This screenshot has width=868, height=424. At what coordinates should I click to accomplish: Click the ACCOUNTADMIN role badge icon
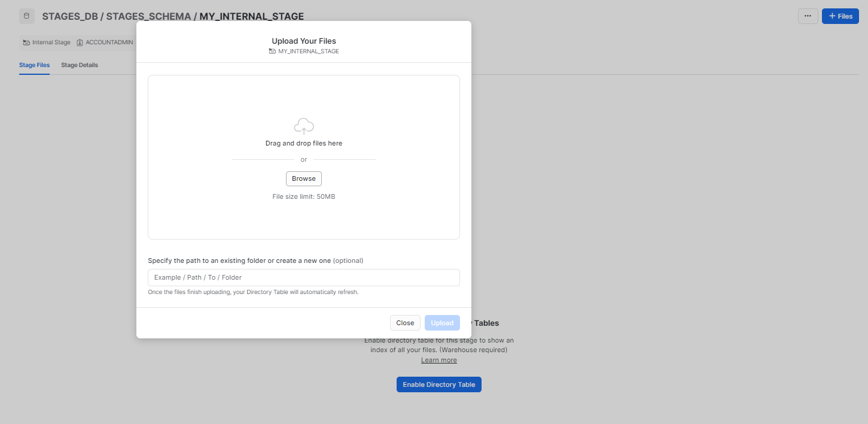(x=80, y=42)
